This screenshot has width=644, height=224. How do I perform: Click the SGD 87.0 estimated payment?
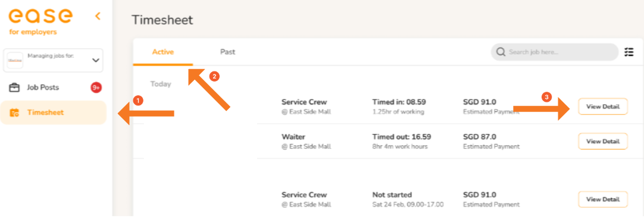click(x=479, y=137)
